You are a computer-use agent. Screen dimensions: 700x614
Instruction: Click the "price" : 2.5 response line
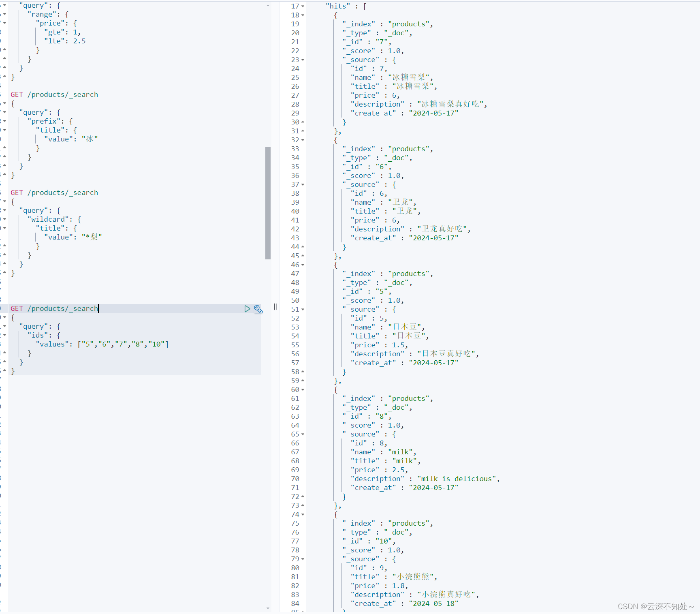[380, 470]
